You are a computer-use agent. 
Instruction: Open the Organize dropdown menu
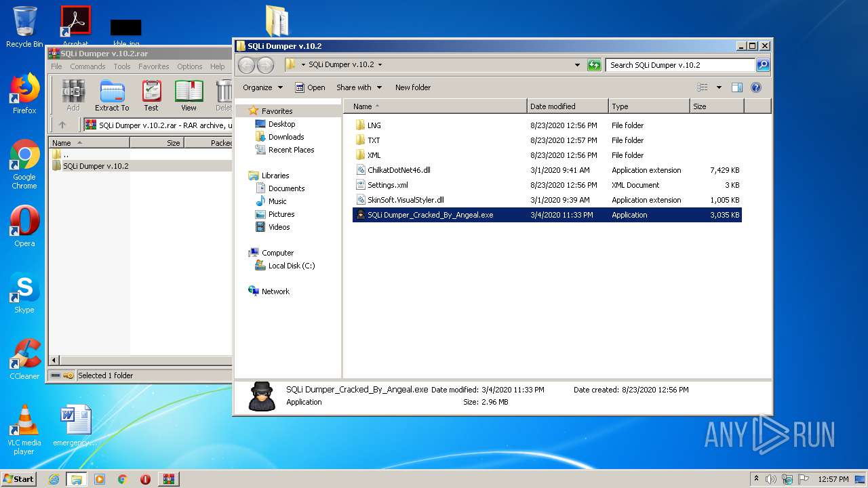coord(262,87)
